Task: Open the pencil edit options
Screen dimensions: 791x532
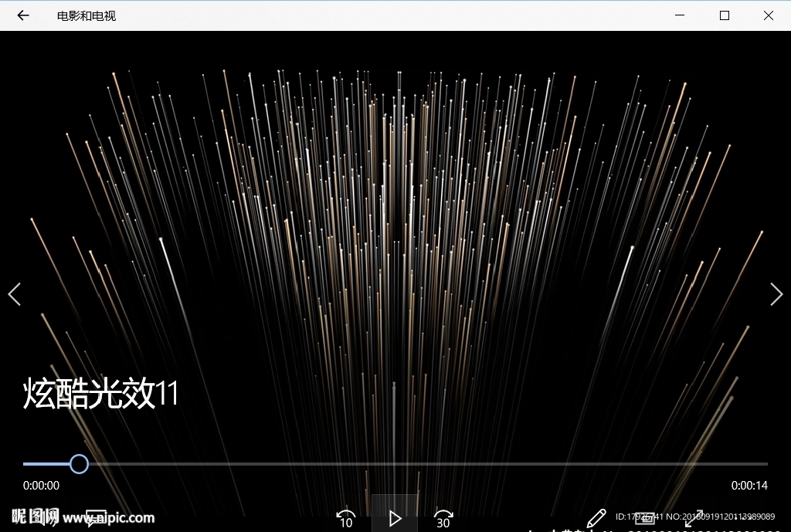Action: pyautogui.click(x=596, y=518)
